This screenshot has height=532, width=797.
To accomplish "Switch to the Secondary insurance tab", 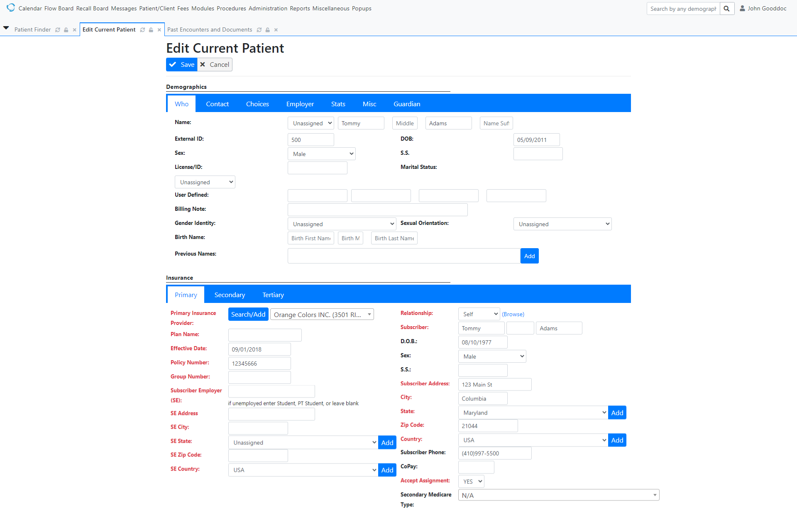I will (229, 295).
